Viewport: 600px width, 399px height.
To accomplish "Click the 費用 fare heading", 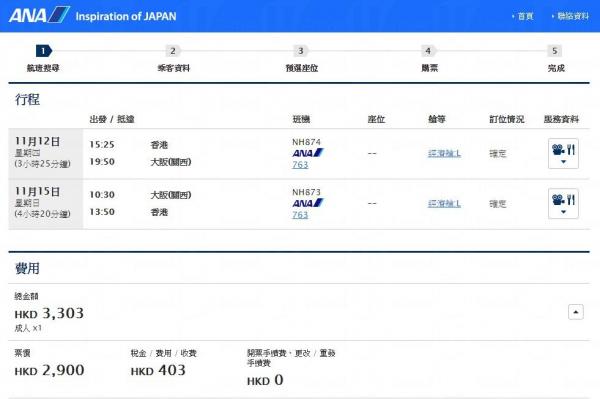I will [x=27, y=268].
